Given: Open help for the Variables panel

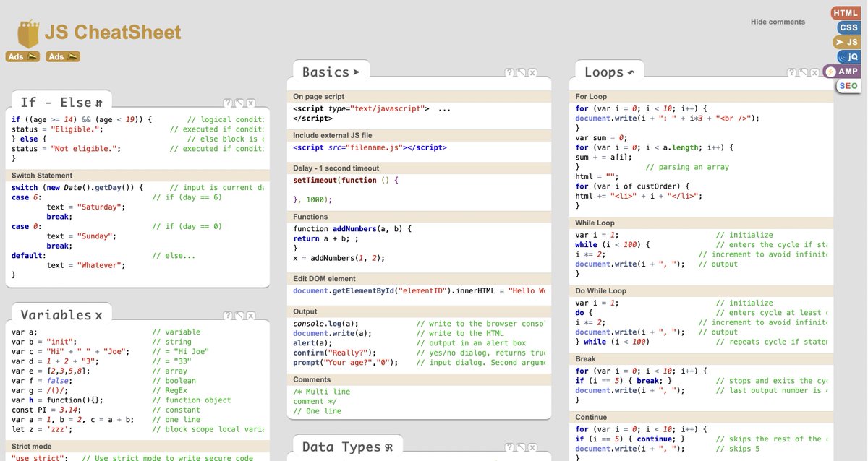Looking at the screenshot, I should (228, 316).
